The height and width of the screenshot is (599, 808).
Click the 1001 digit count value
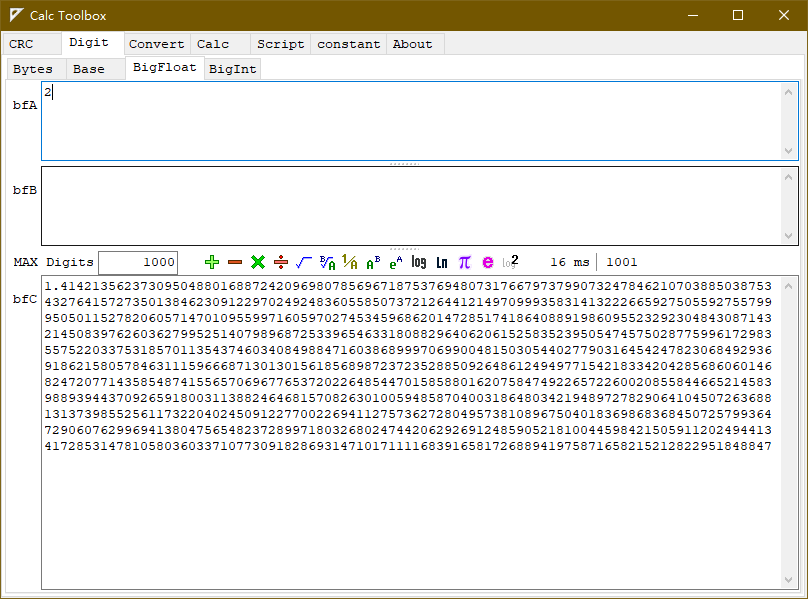tap(622, 262)
